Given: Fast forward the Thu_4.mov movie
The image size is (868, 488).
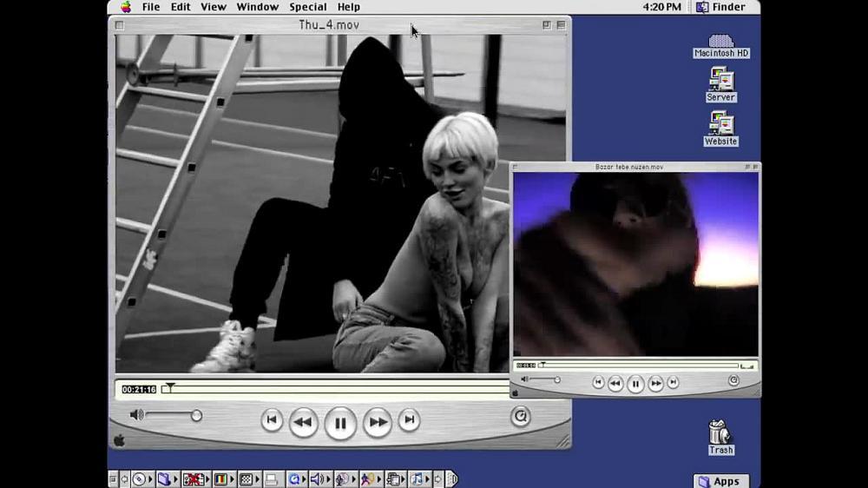Looking at the screenshot, I should [378, 423].
